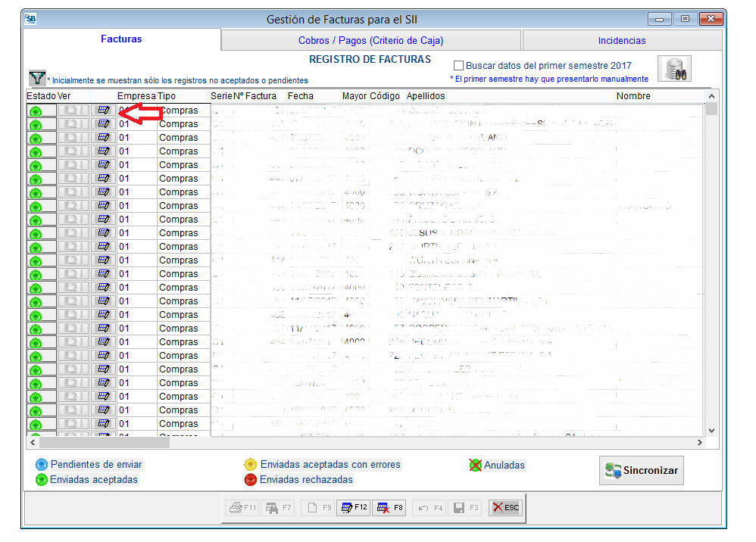
Task: Click the filter funnel icon
Action: 36,77
